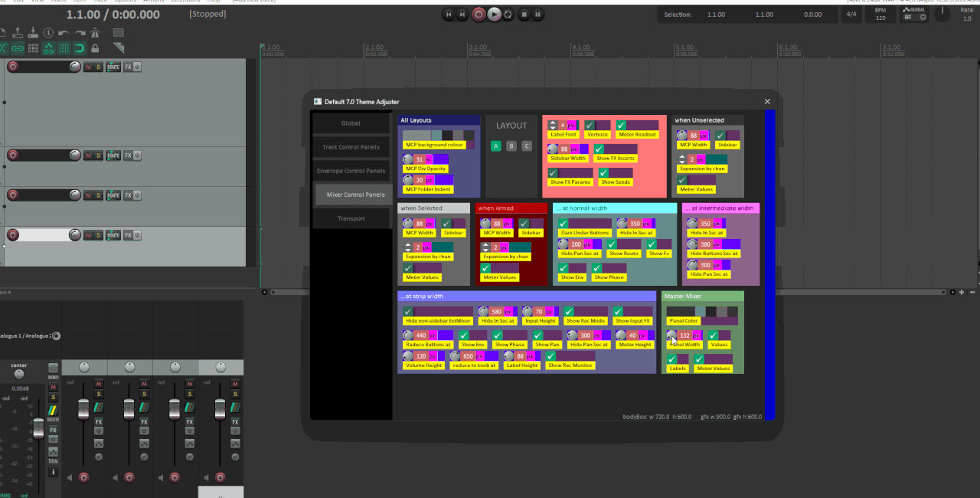Click the save project toolbar icon
980x498 pixels.
click(33, 33)
